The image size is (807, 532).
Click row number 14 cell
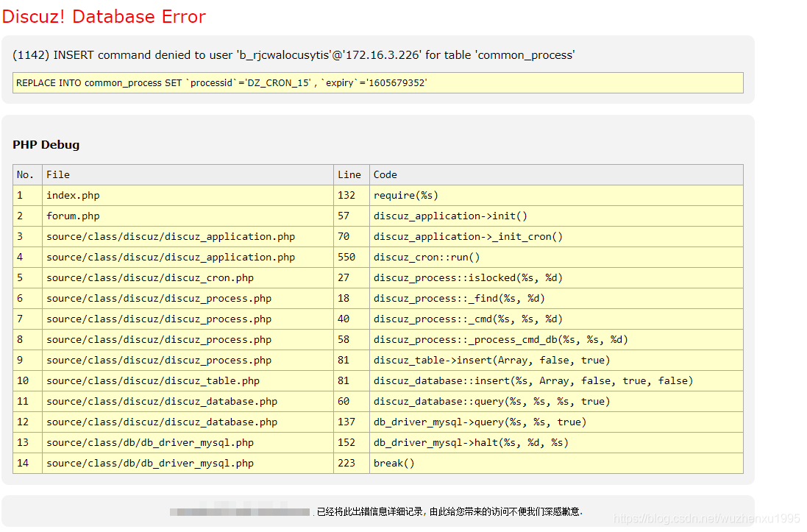[x=28, y=464]
